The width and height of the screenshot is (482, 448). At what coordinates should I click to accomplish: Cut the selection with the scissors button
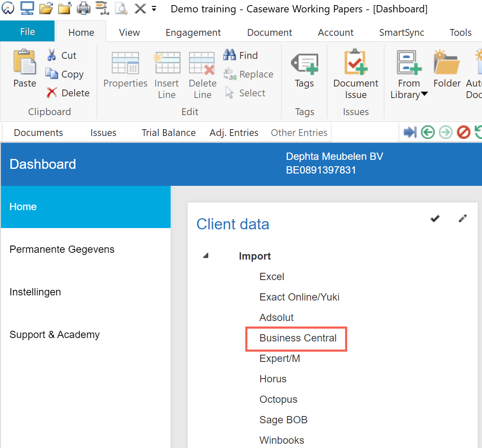click(x=61, y=55)
